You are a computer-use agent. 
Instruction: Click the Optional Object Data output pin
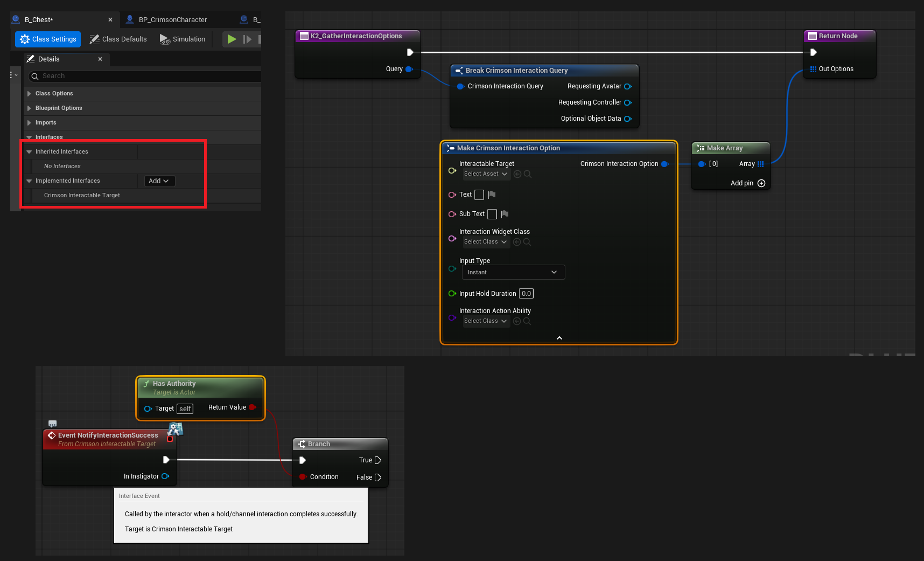(x=628, y=119)
